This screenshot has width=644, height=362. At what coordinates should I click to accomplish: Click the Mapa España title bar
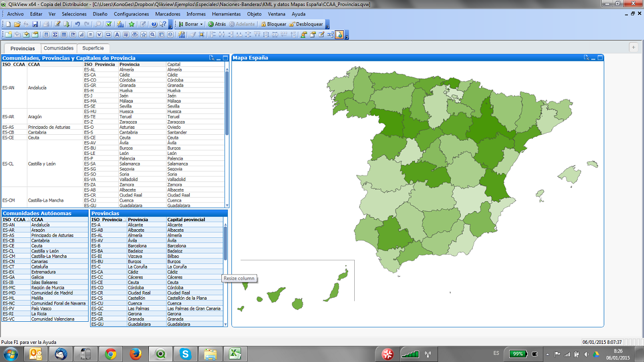coord(418,58)
